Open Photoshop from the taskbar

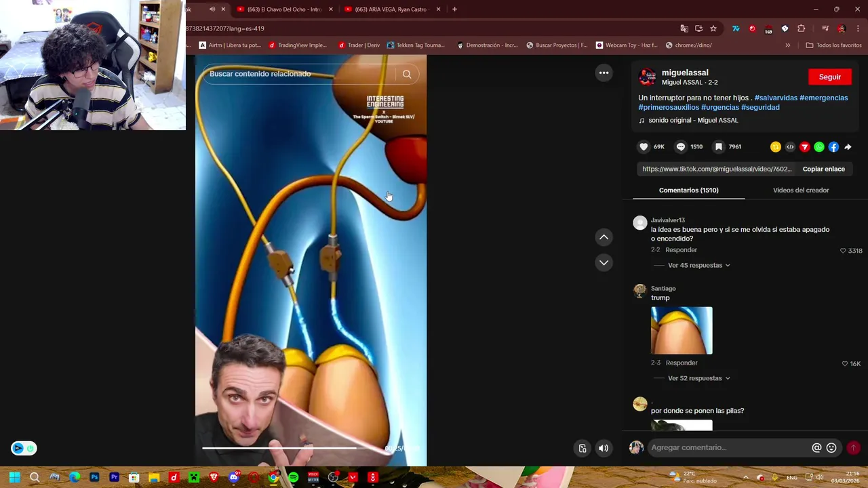coord(94,477)
